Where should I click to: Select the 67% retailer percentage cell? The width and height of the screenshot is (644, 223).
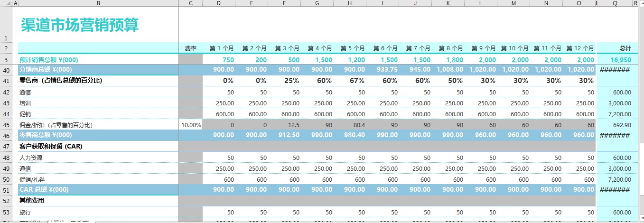tap(349, 81)
